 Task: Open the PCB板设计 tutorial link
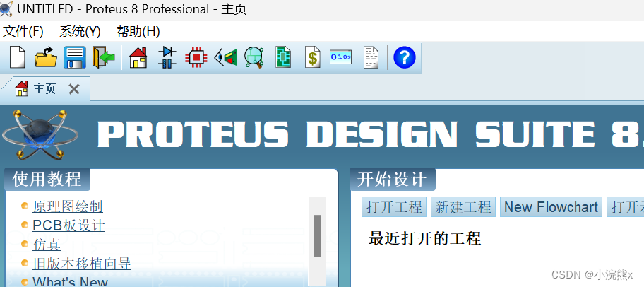pyautogui.click(x=69, y=225)
